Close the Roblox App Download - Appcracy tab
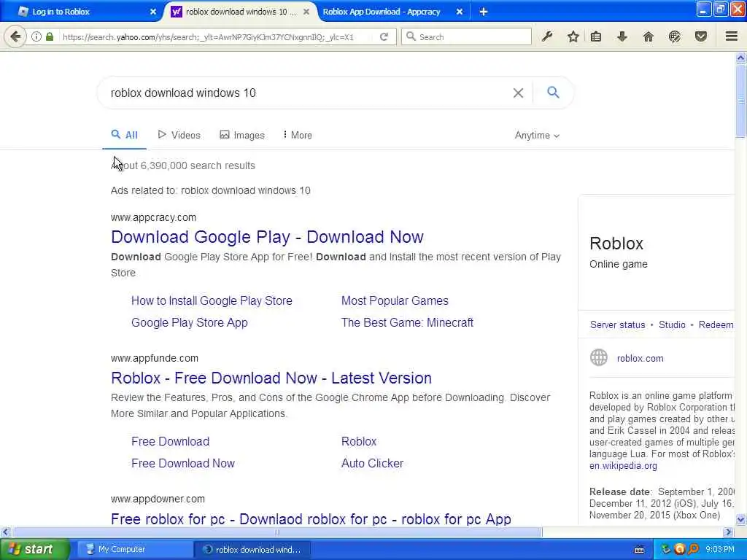 [460, 12]
